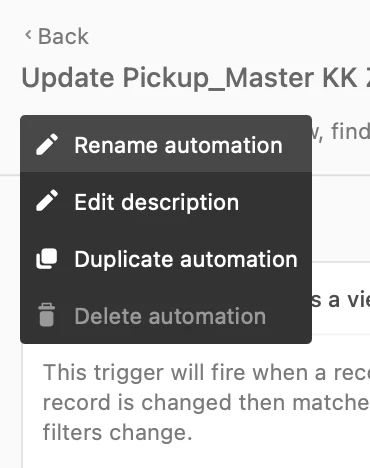This screenshot has width=370, height=468.
Task: Click the line "record is changed then matche"
Action: [206, 402]
